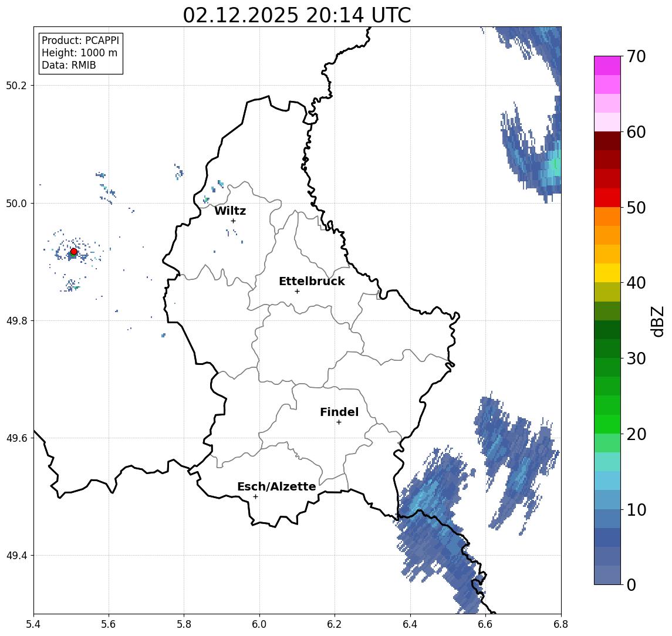This screenshot has height=636, width=672.
Task: Click the 'Product: PCAPPI' text
Action: 80,40
